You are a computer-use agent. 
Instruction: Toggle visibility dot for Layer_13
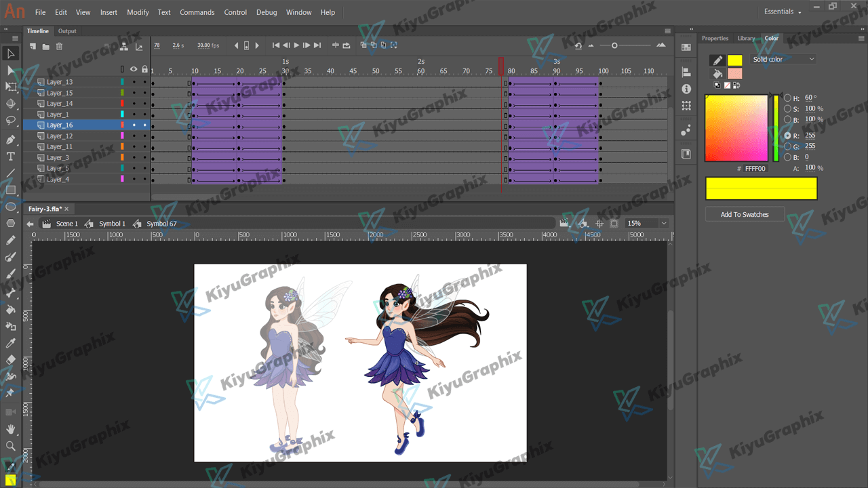[134, 82]
